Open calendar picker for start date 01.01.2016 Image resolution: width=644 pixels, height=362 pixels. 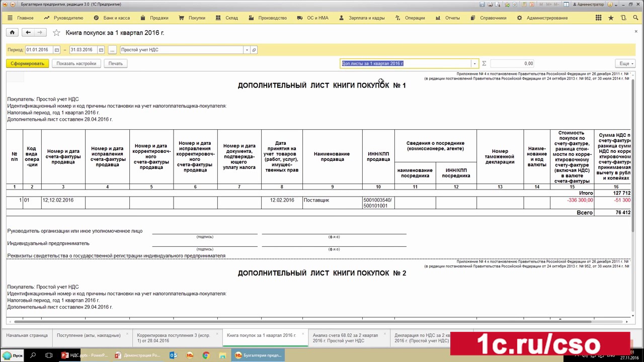pos(56,50)
